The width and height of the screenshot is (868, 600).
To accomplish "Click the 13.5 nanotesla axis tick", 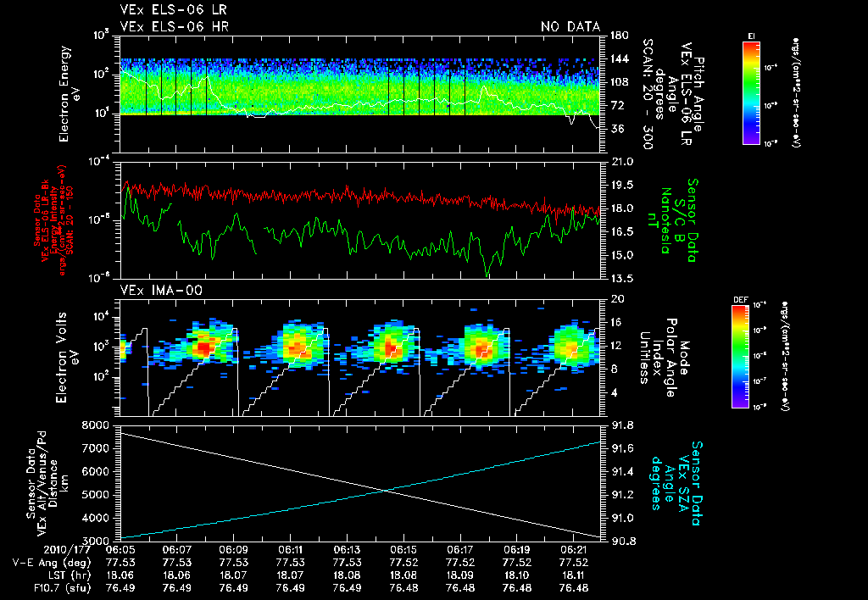I will coord(621,279).
